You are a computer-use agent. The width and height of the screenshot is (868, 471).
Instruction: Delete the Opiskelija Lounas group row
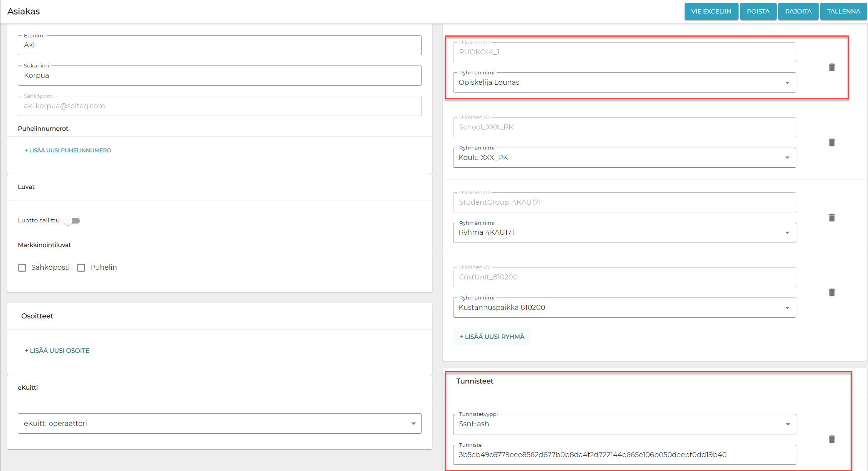coord(831,67)
